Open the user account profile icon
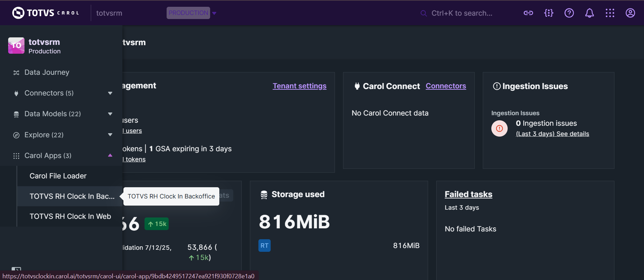 [630, 13]
